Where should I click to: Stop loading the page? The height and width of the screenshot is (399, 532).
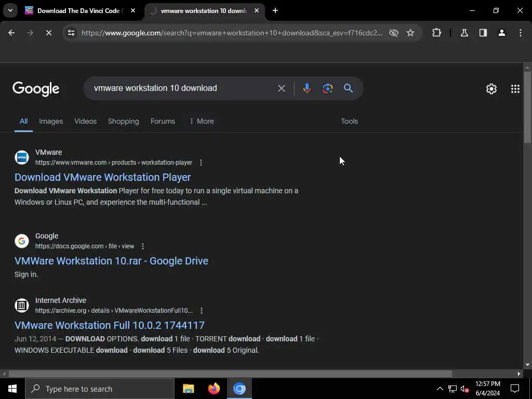48,33
